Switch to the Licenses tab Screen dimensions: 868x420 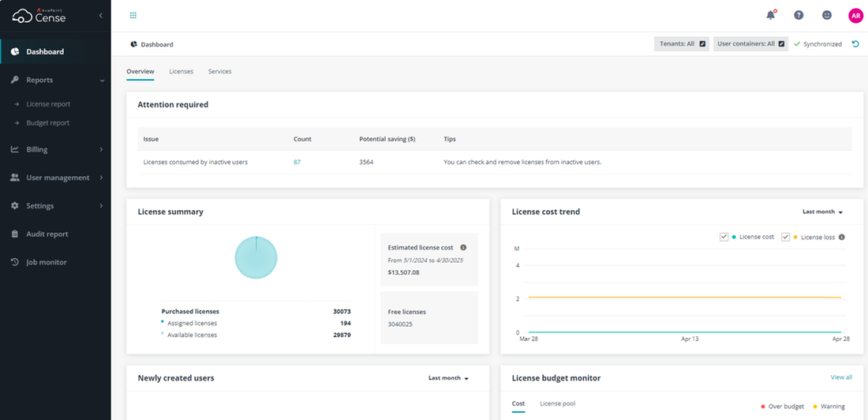click(x=181, y=72)
